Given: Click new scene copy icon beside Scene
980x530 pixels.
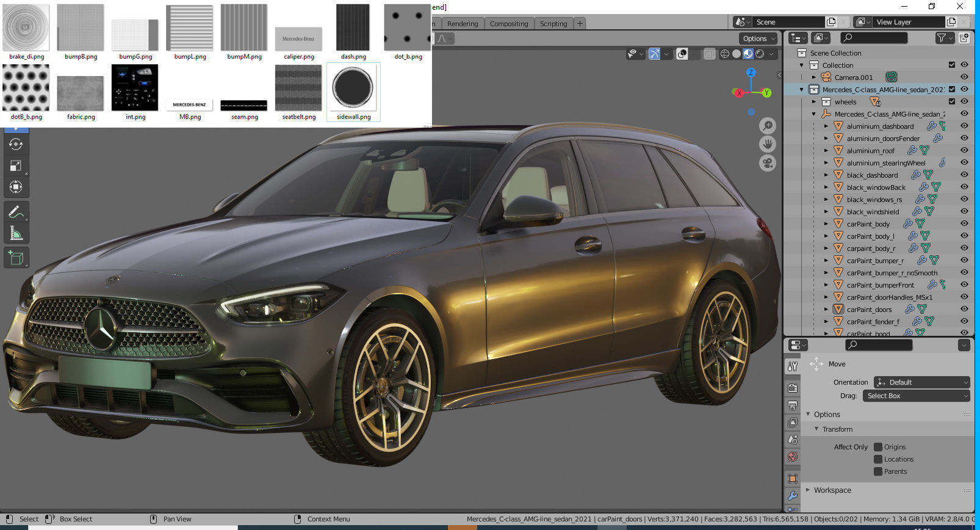Looking at the screenshot, I should tap(831, 22).
